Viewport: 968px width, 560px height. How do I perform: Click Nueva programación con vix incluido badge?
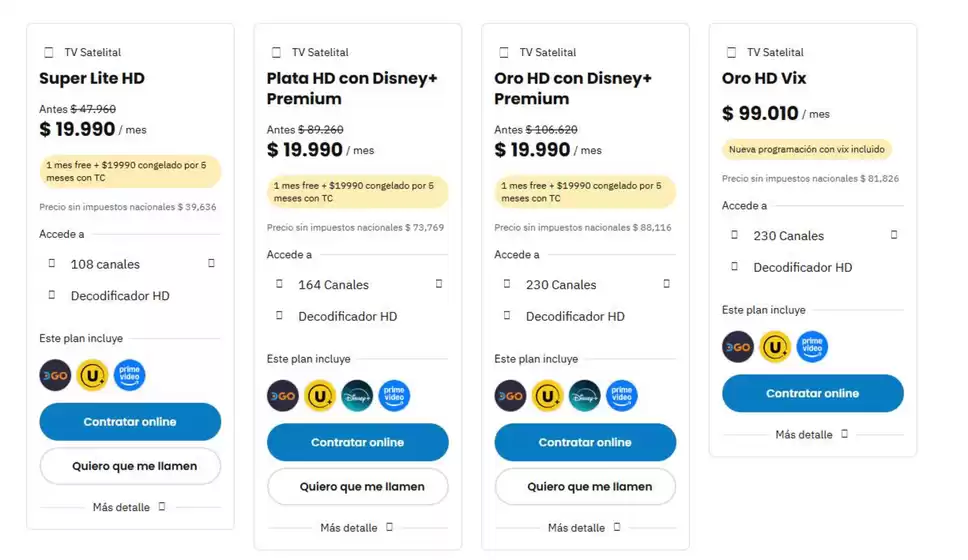tap(807, 149)
